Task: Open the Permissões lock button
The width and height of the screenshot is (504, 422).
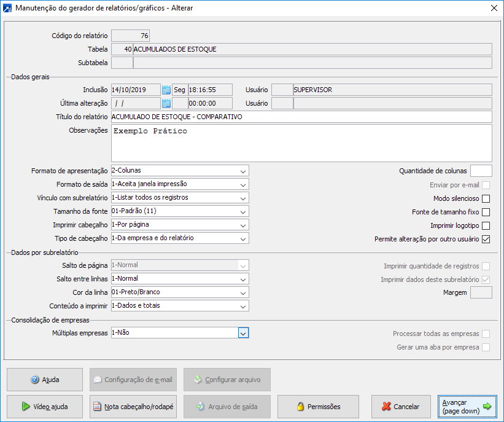Action: click(x=318, y=407)
